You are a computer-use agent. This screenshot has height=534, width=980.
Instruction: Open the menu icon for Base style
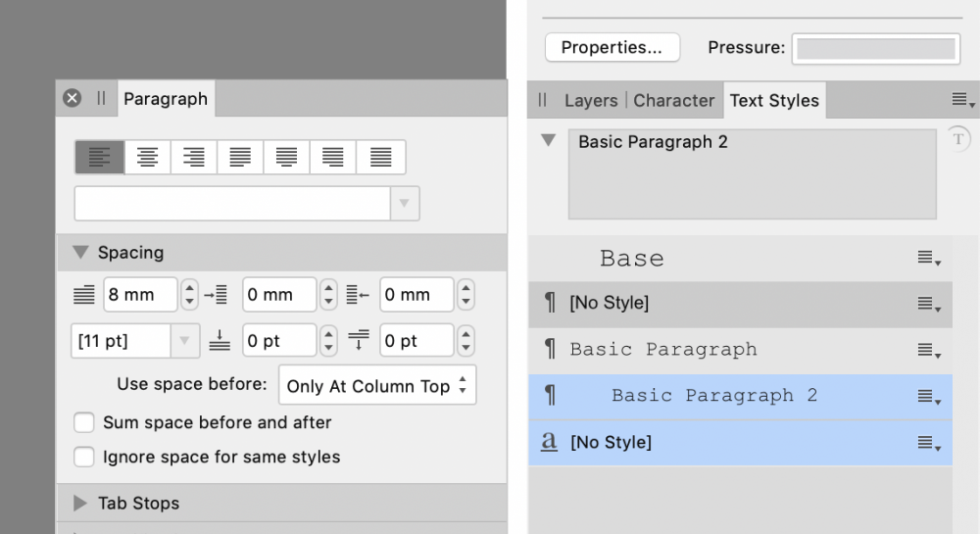[x=929, y=258]
